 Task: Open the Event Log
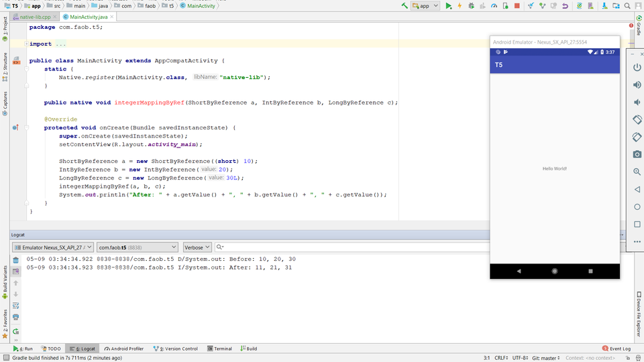coord(616,349)
